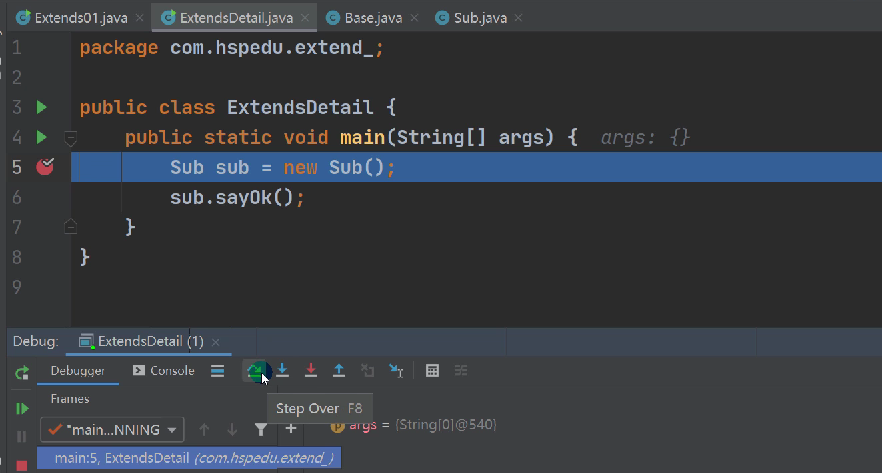Image resolution: width=882 pixels, height=473 pixels.
Task: Click class name 'ExtendsDetail' on line 3
Action: pos(300,107)
